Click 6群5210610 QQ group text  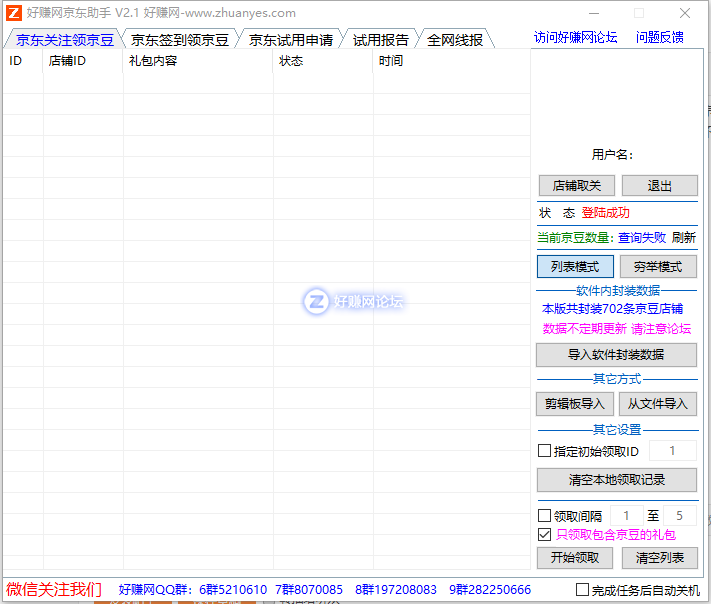tap(233, 589)
